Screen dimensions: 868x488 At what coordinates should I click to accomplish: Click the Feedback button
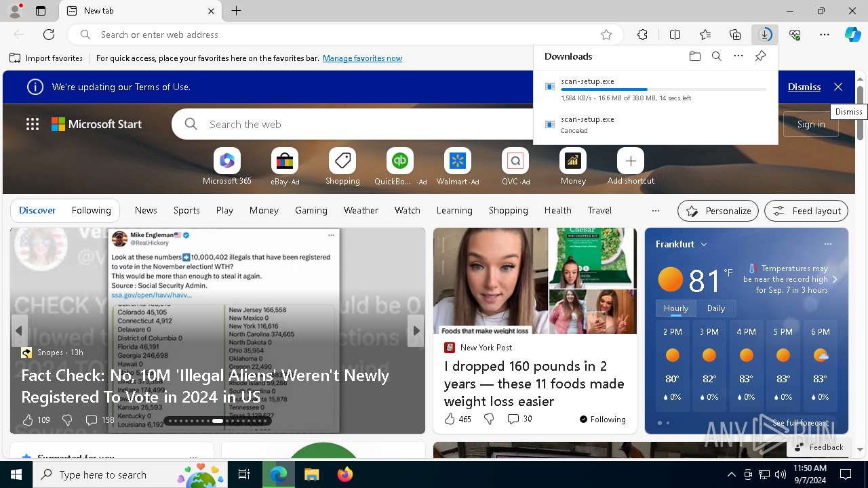(x=818, y=447)
